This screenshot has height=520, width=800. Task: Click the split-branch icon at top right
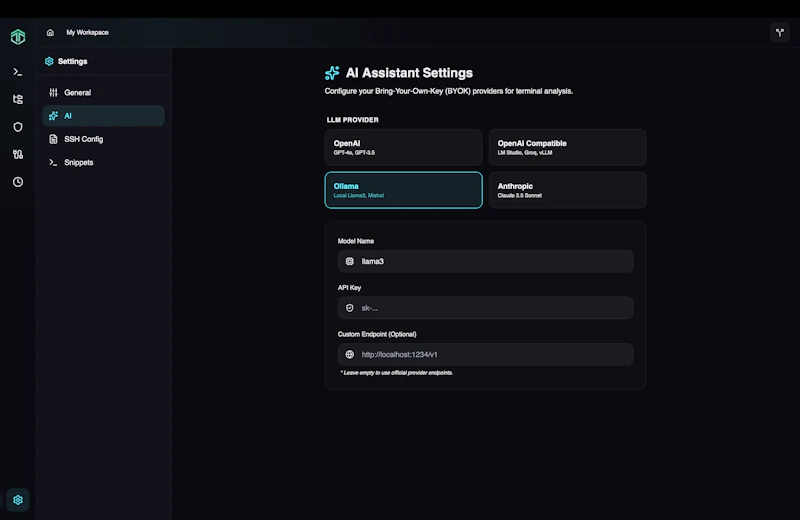[x=779, y=33]
